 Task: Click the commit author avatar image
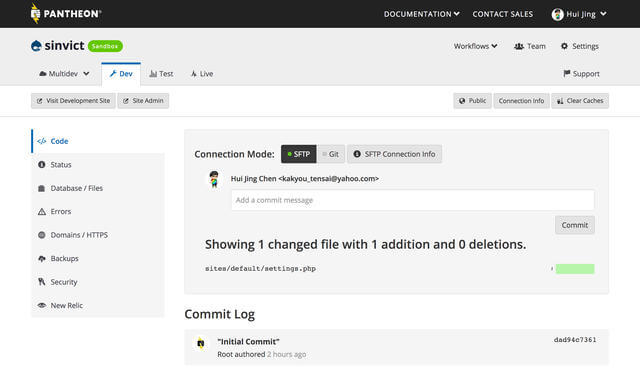point(214,179)
